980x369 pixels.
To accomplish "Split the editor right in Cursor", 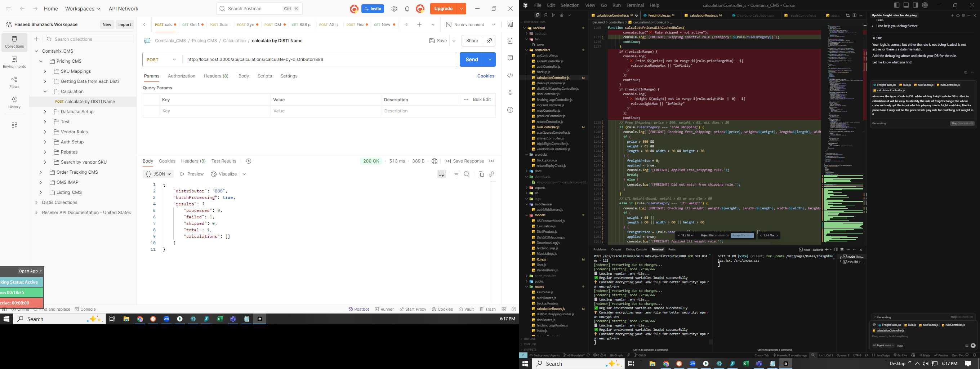I will [855, 15].
